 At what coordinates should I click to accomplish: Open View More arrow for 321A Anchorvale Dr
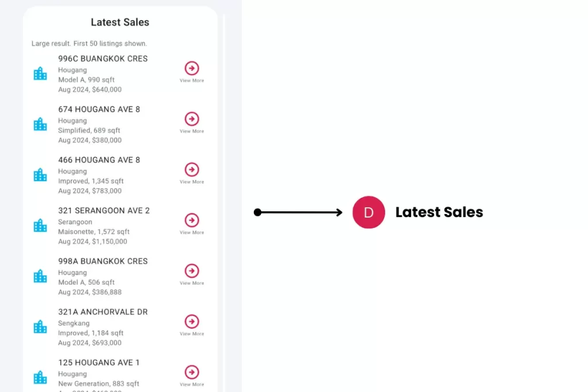(192, 321)
